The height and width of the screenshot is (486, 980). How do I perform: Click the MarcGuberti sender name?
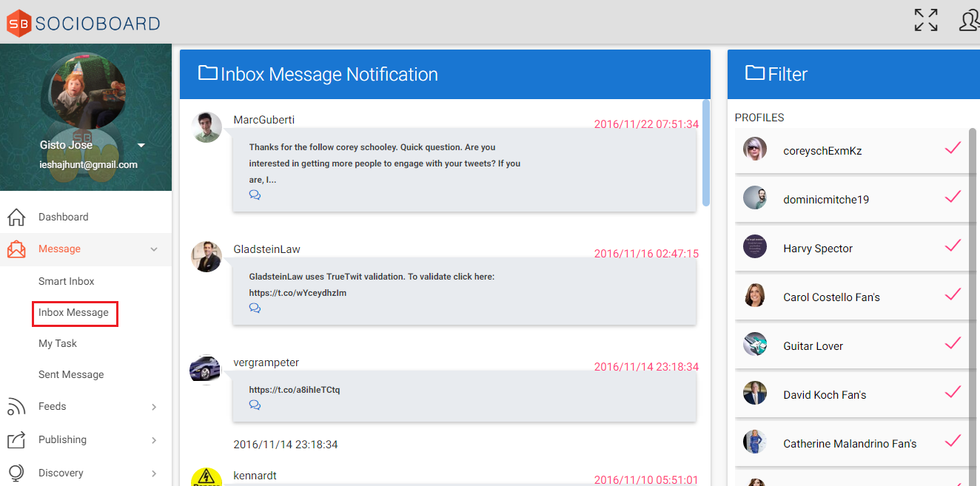(x=264, y=120)
